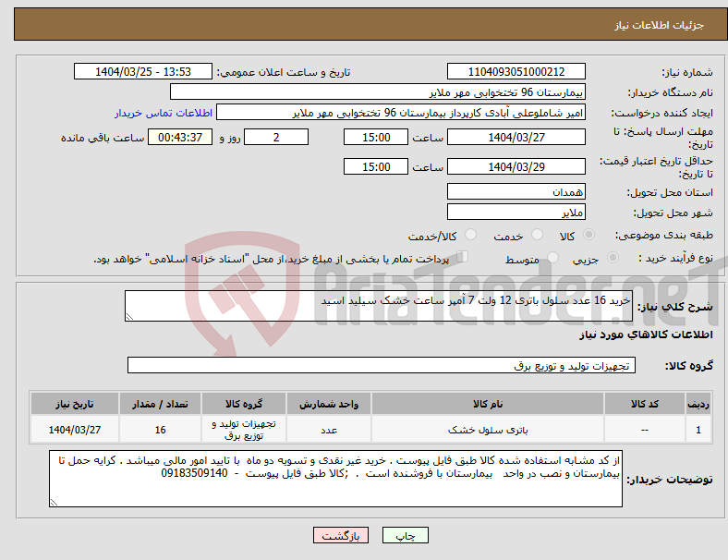Click the توضیحات خریدار notes textarea
The height and width of the screenshot is (560, 728).
(x=335, y=479)
